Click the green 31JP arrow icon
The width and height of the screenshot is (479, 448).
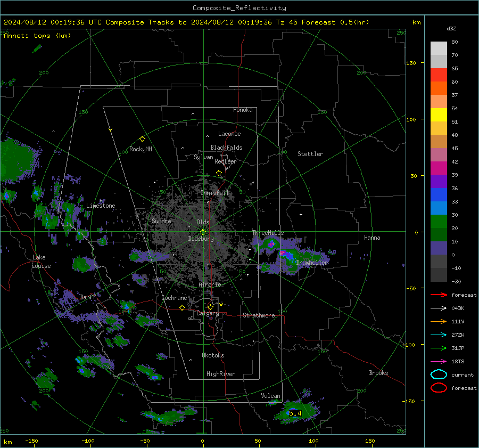pos(439,348)
